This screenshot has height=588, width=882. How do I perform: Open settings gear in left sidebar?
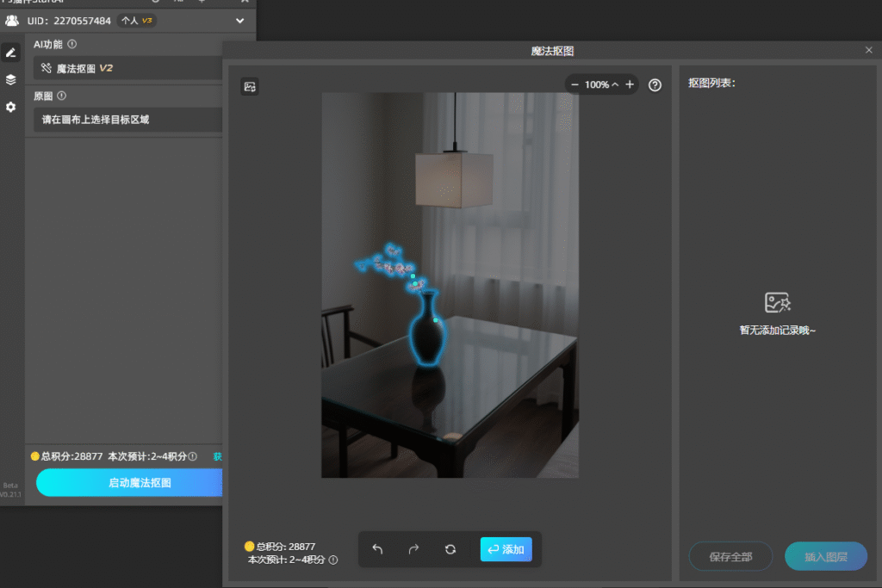point(10,107)
